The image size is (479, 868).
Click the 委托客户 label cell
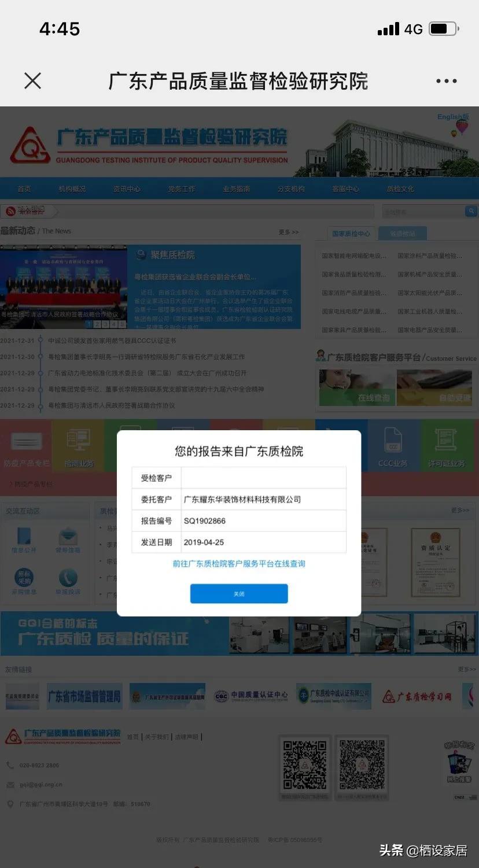156,499
